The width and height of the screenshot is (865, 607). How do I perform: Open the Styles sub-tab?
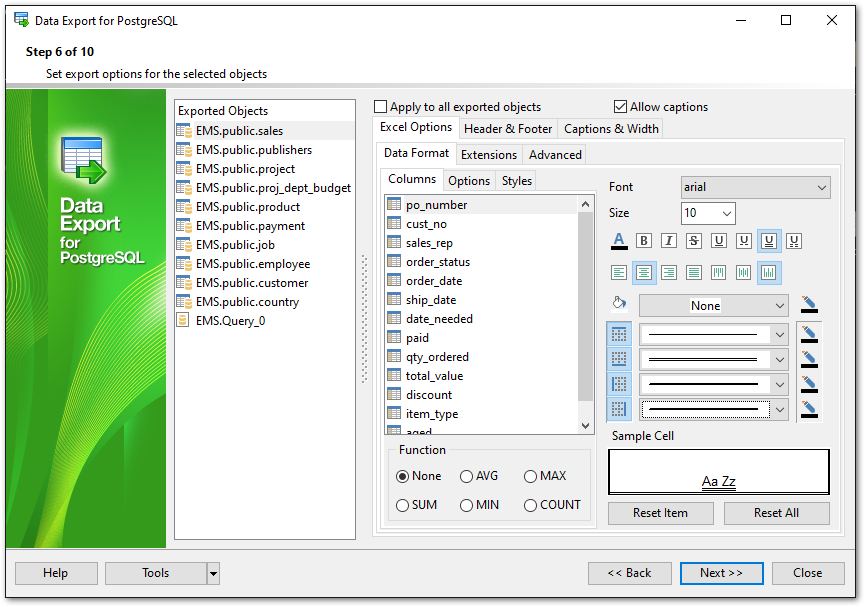tap(516, 181)
